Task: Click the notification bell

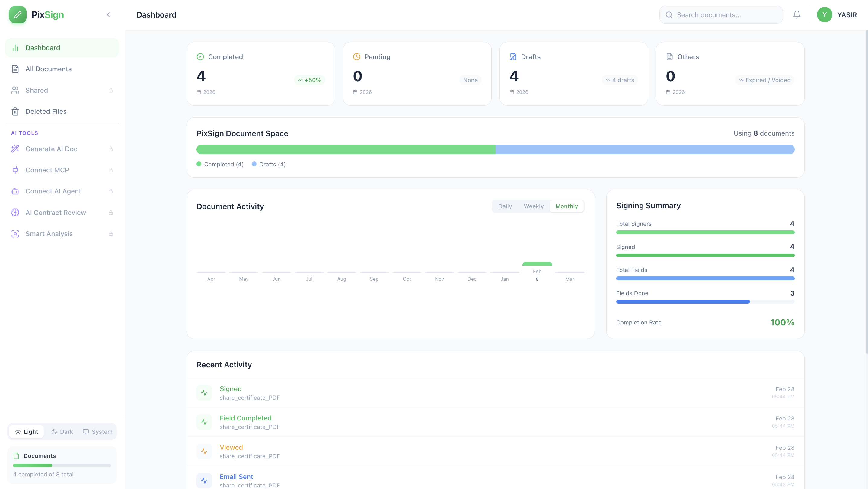Action: tap(796, 14)
